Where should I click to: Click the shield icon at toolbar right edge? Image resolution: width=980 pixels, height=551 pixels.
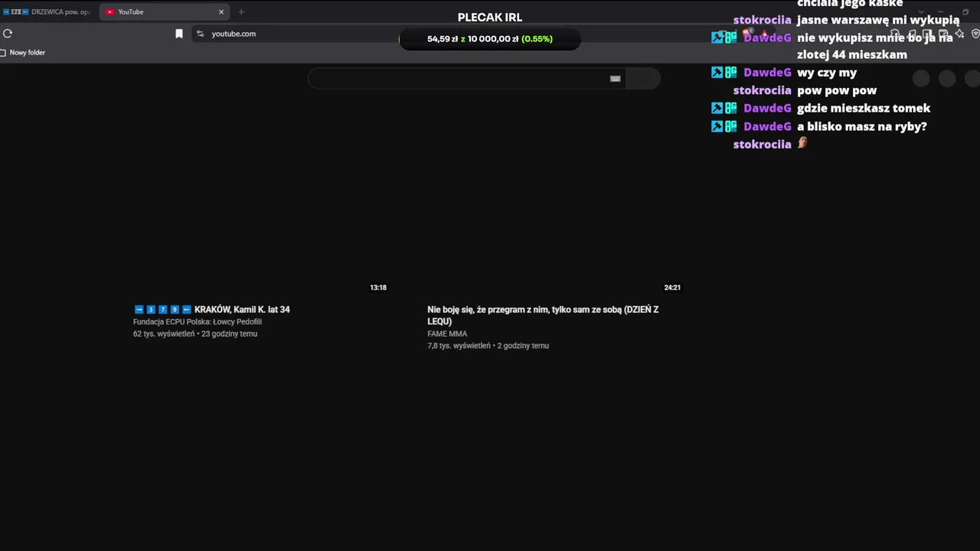(975, 34)
